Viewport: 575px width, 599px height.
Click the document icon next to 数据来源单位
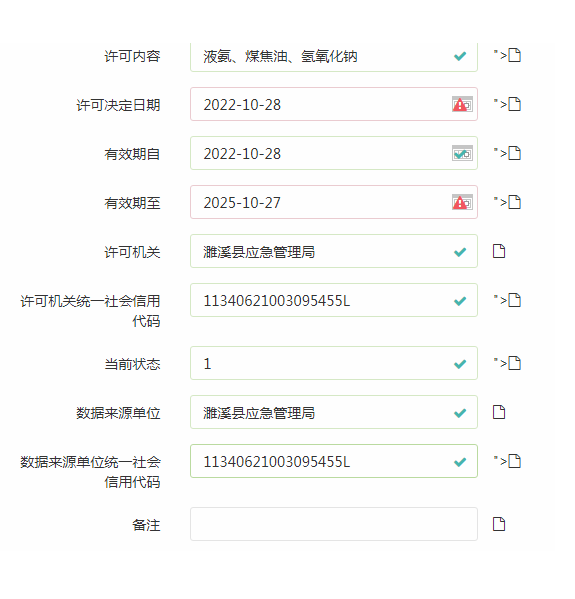pos(499,412)
